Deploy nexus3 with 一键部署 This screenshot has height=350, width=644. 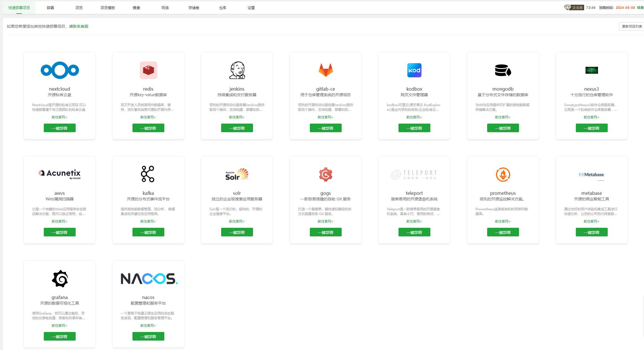coord(592,128)
